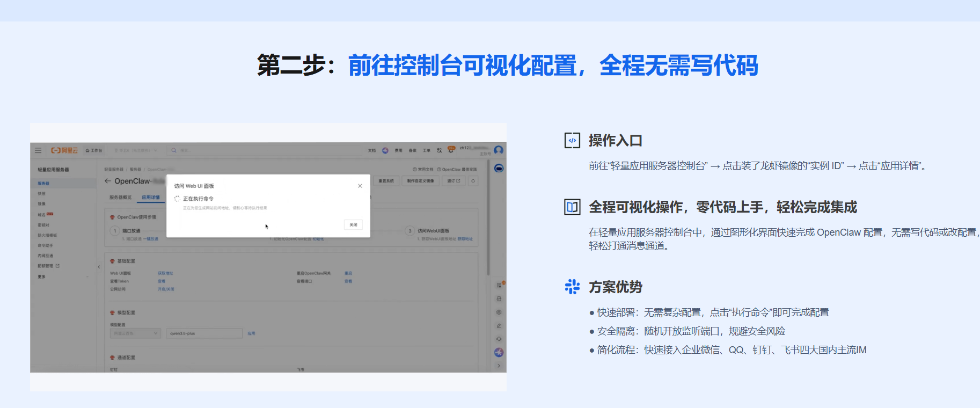Click the purple star assistant icon in right rail

499,352
